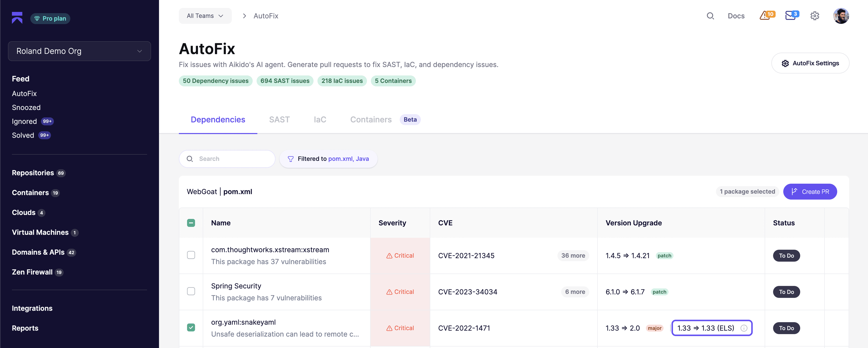Click the 694 SAST issues pill
The image size is (868, 348).
click(x=285, y=81)
